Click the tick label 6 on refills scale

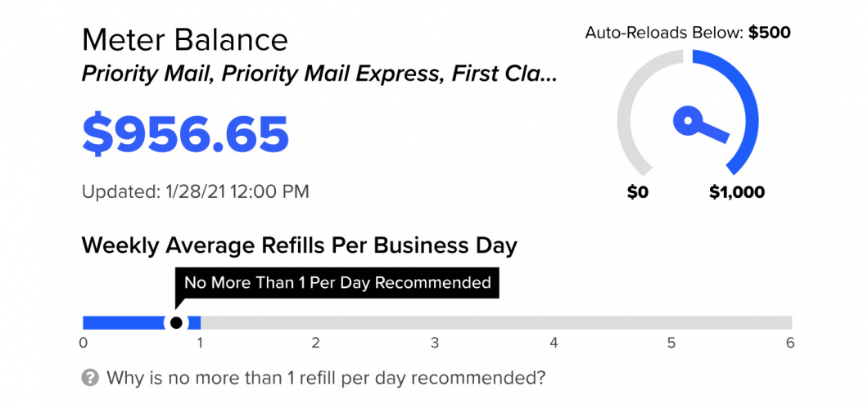click(x=790, y=343)
